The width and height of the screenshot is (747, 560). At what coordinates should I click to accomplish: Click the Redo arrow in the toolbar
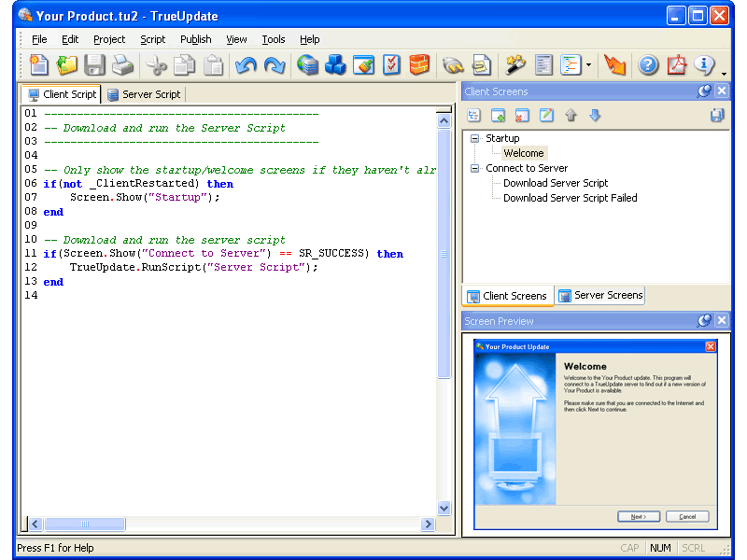tap(275, 64)
